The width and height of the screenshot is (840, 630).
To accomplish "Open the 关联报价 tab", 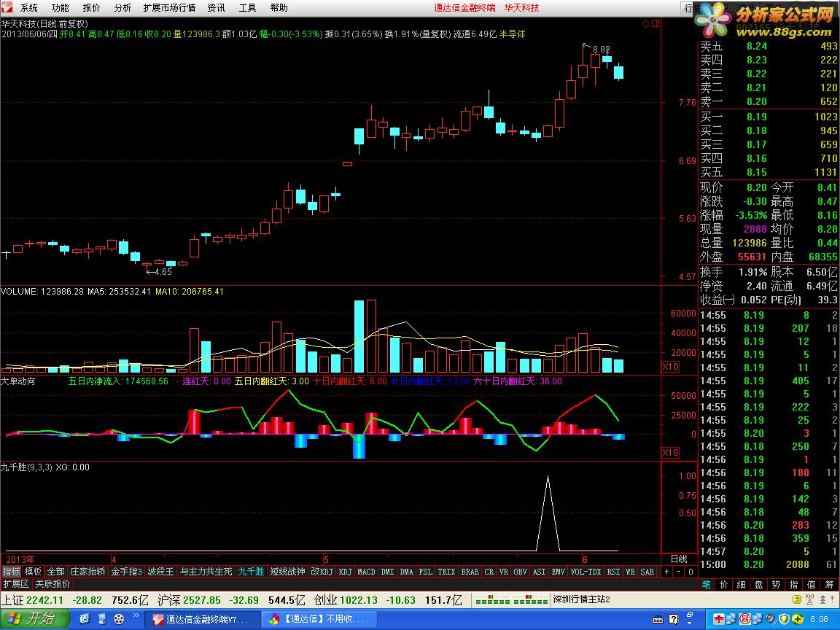I will pos(52,584).
